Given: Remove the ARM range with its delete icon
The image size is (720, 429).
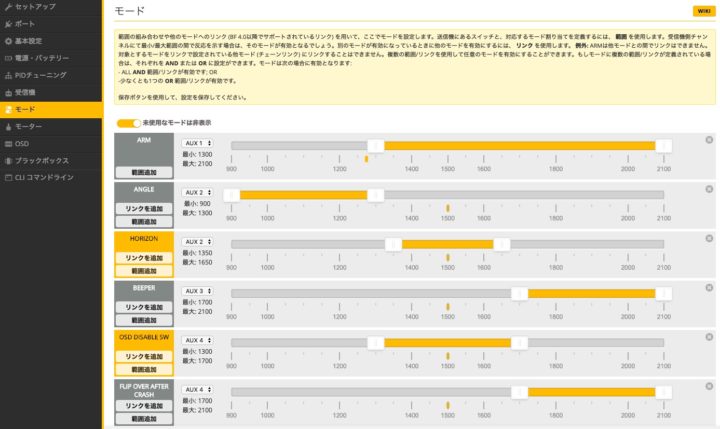Looking at the screenshot, I should click(709, 140).
